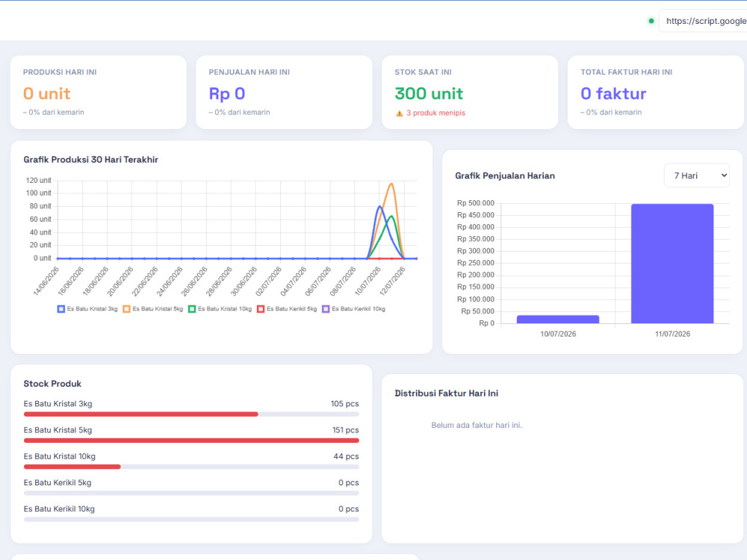Click the 11/07/2026 sales bar
The width and height of the screenshot is (747, 560).
672,264
